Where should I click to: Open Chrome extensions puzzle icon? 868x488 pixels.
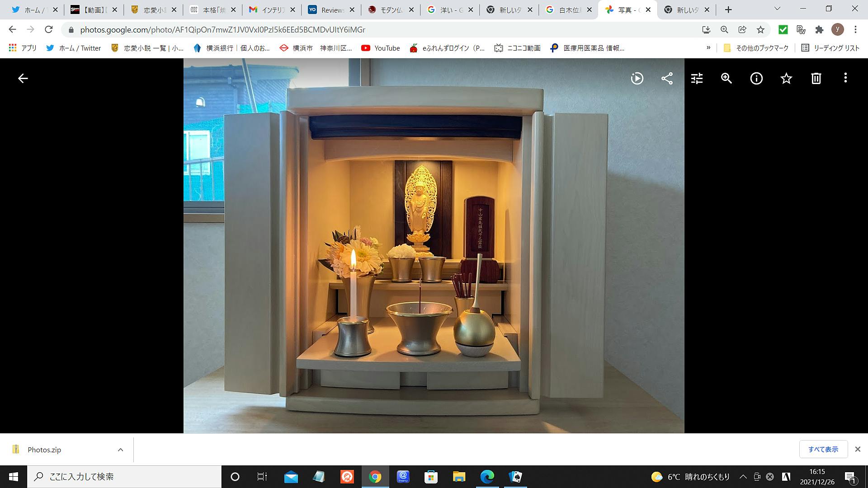pyautogui.click(x=819, y=29)
